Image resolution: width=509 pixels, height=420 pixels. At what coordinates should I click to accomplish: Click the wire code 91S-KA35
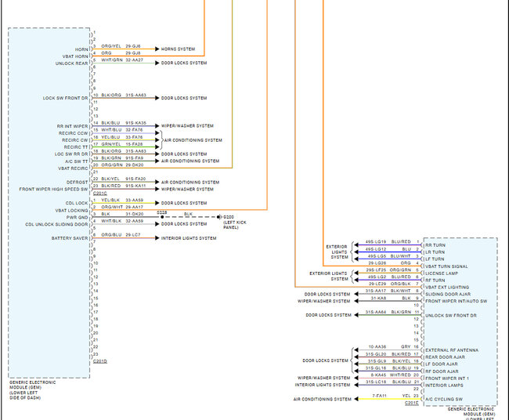pos(136,123)
